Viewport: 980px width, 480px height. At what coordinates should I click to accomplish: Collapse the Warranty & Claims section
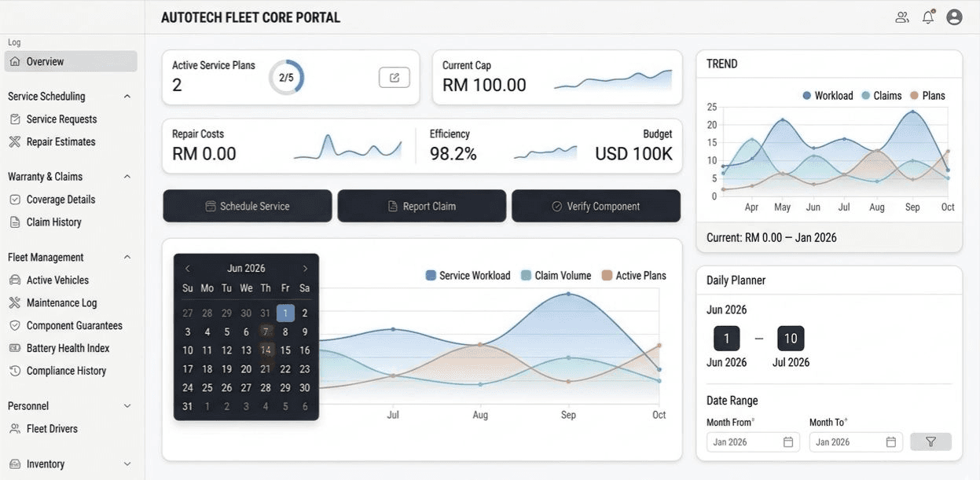pyautogui.click(x=127, y=177)
